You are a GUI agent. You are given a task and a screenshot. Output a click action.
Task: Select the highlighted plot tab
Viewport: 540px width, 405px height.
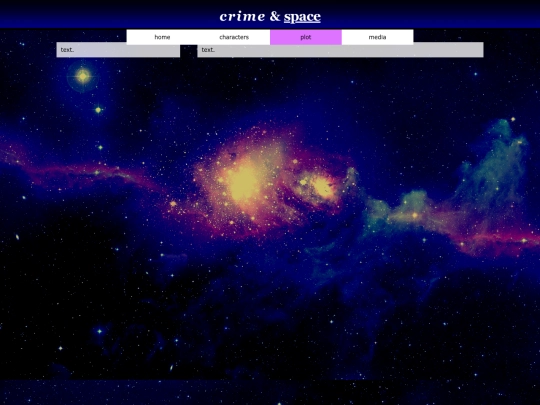[x=306, y=37]
